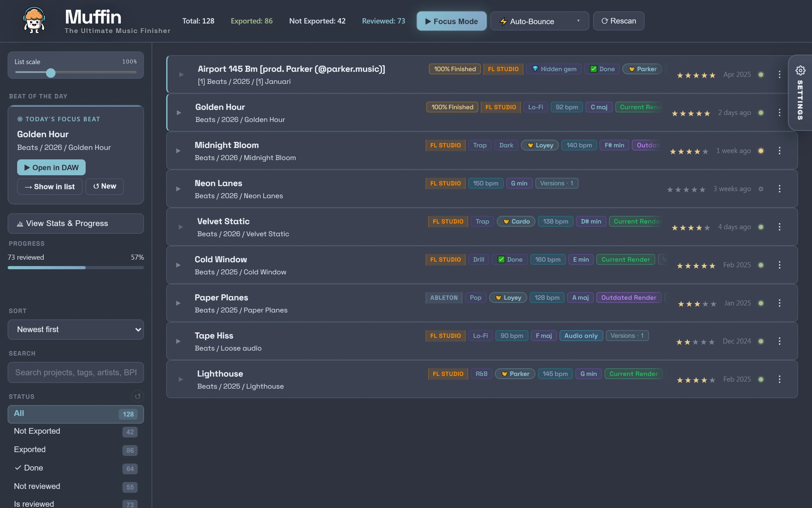Image resolution: width=812 pixels, height=508 pixels.
Task: Open kebab menu for Airport 145 Bm row
Action: (x=779, y=75)
